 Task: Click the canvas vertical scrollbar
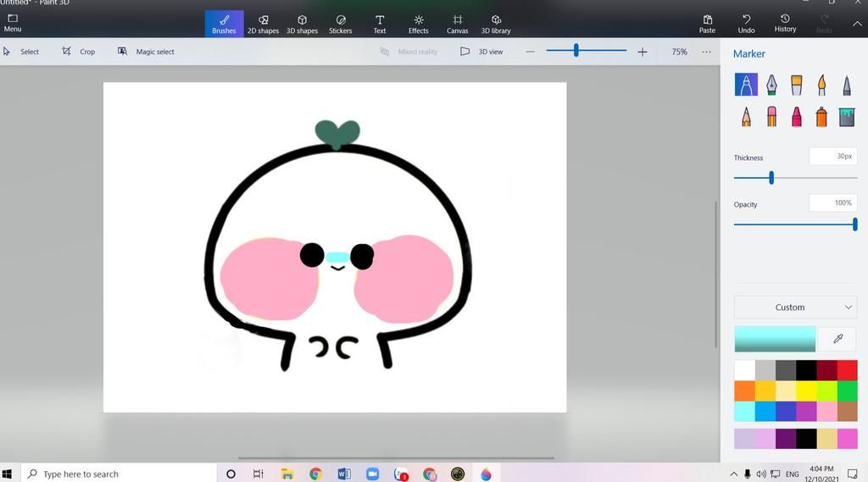715,274
